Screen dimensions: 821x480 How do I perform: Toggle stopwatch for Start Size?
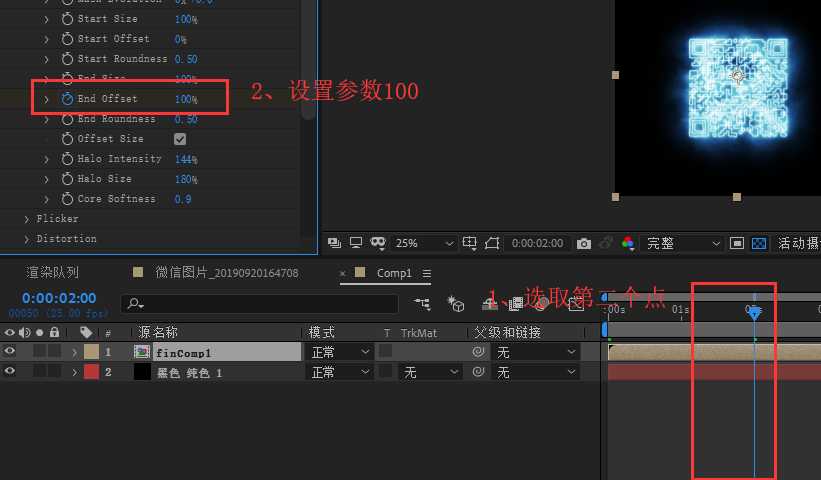67,19
